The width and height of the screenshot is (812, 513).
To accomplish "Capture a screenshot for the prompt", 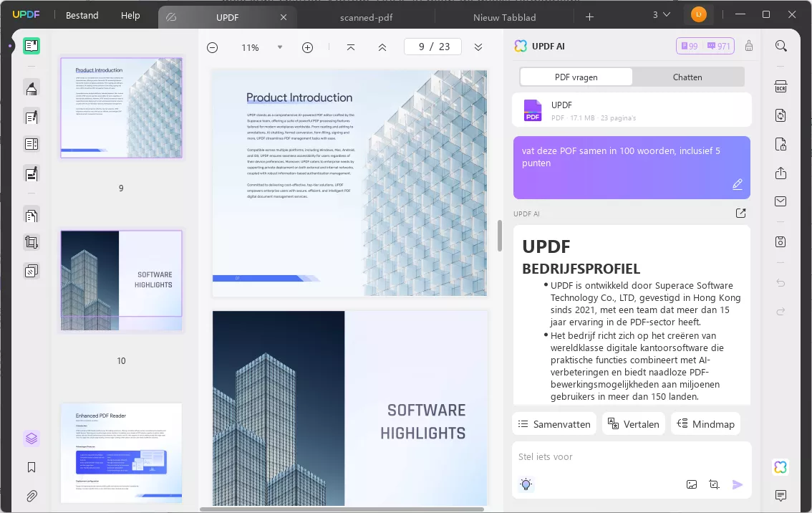I will point(714,484).
